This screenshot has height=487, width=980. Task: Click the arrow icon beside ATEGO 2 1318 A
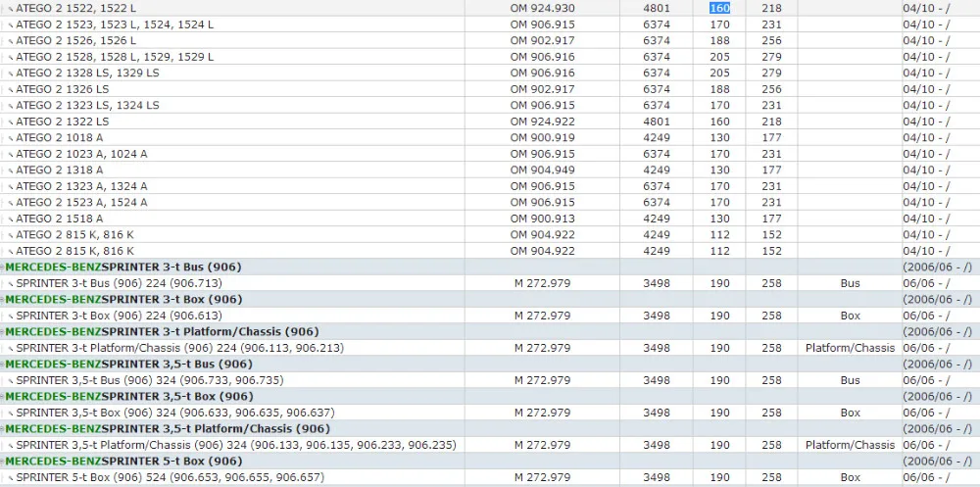point(11,171)
